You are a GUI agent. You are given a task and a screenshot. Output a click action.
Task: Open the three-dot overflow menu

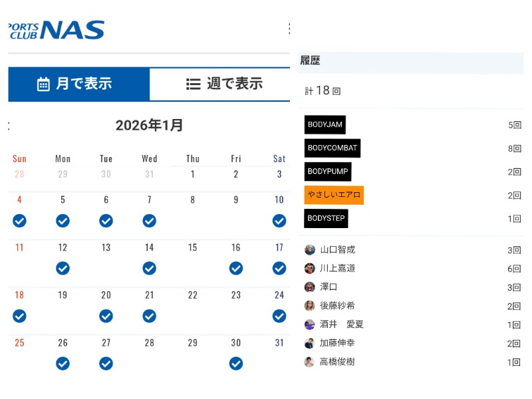[289, 29]
